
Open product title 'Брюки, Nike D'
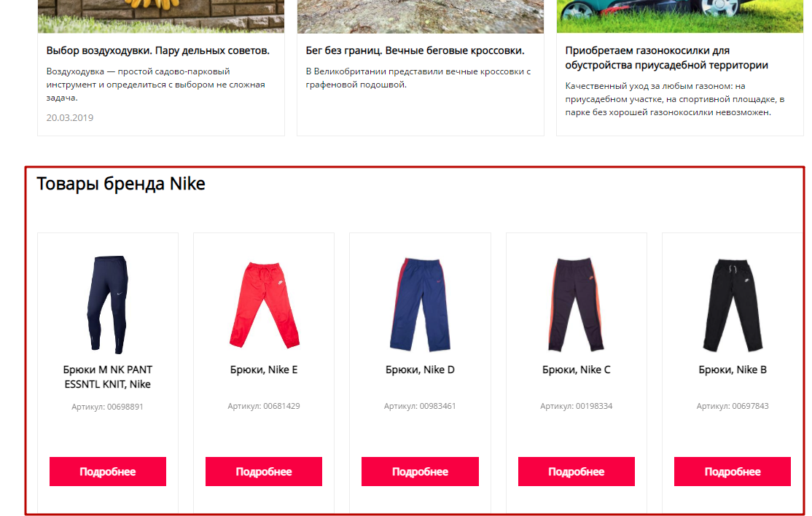[420, 370]
